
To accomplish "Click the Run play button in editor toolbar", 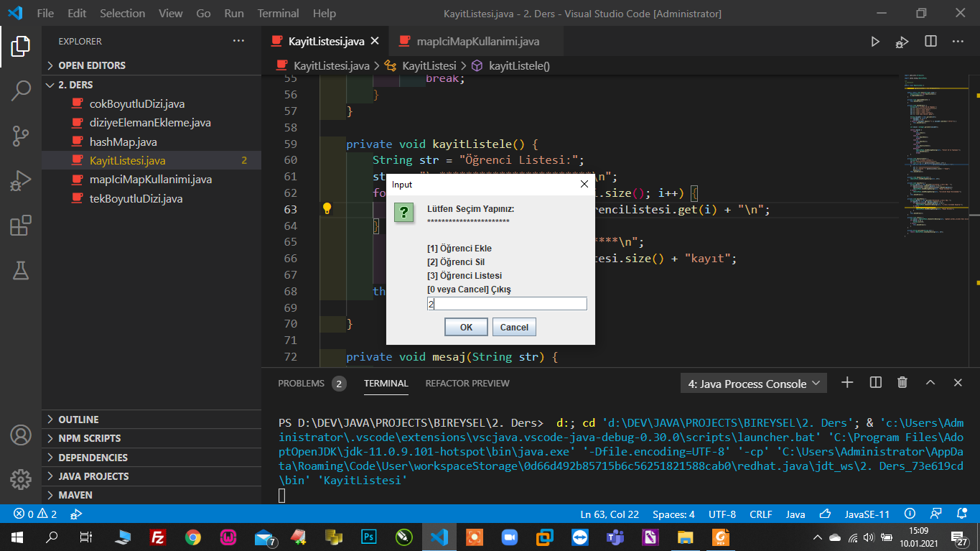I will [x=874, y=42].
